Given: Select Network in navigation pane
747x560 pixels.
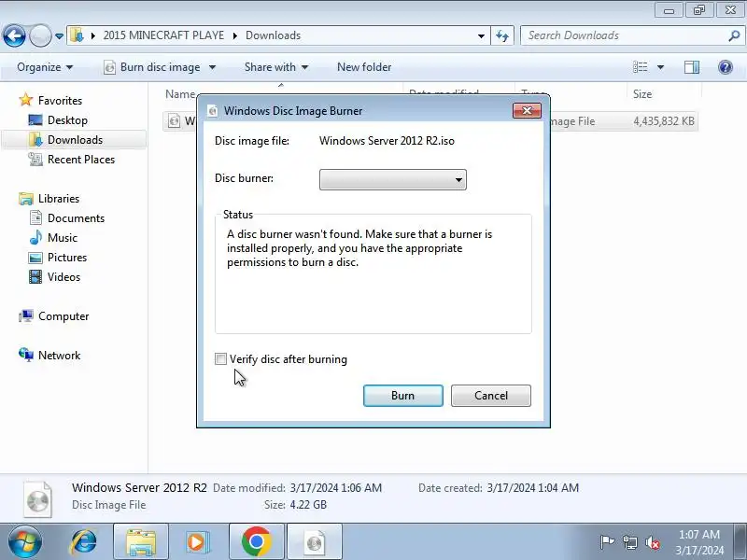Looking at the screenshot, I should [49, 356].
